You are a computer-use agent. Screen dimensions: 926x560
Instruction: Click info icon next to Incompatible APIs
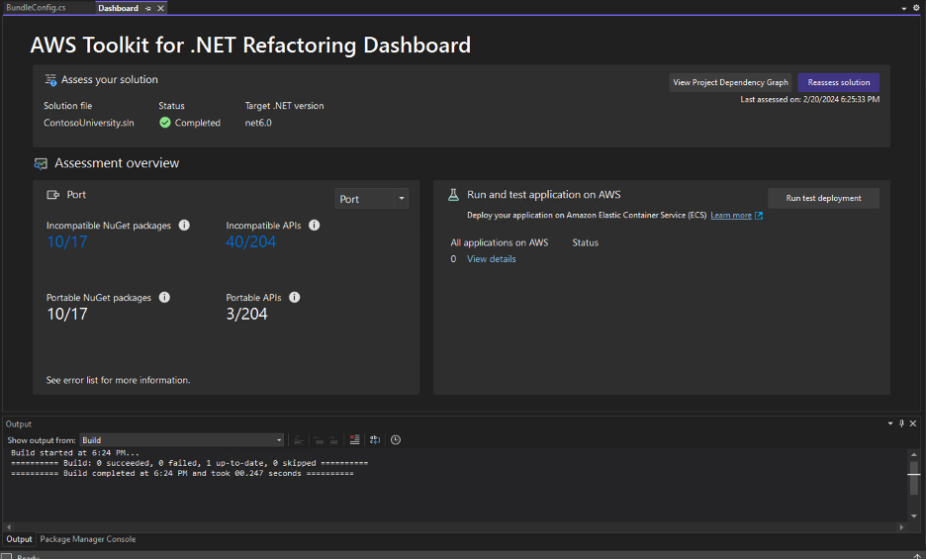point(315,226)
